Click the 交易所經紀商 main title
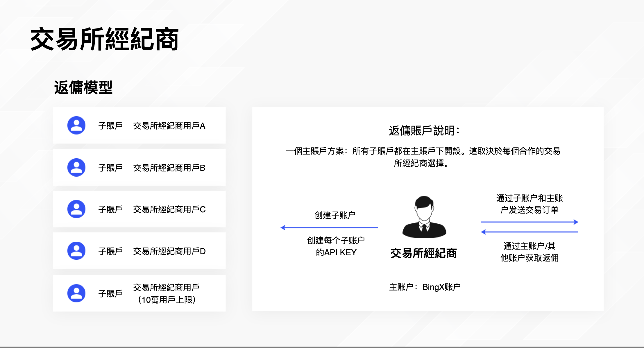Viewport: 644px width, 348px height. (105, 40)
